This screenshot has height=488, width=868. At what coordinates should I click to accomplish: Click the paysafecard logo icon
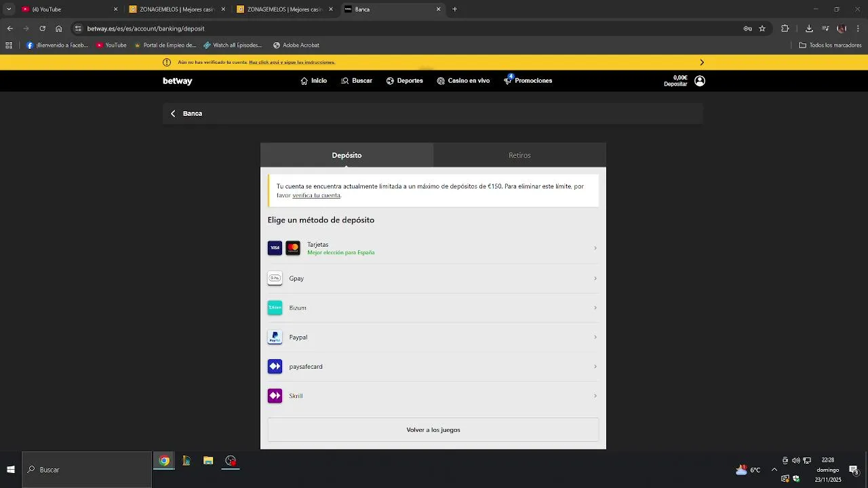click(x=275, y=367)
